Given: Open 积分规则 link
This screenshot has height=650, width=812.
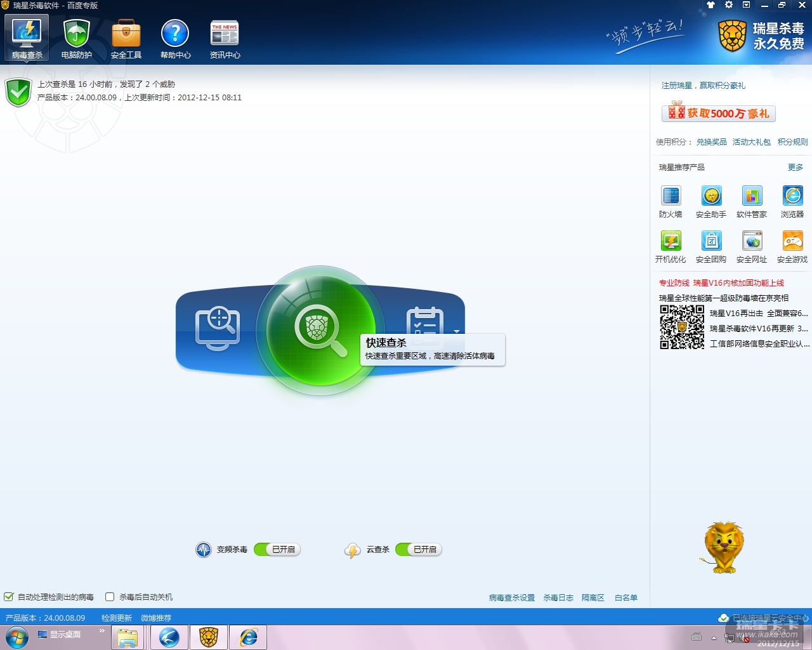Looking at the screenshot, I should tap(793, 142).
